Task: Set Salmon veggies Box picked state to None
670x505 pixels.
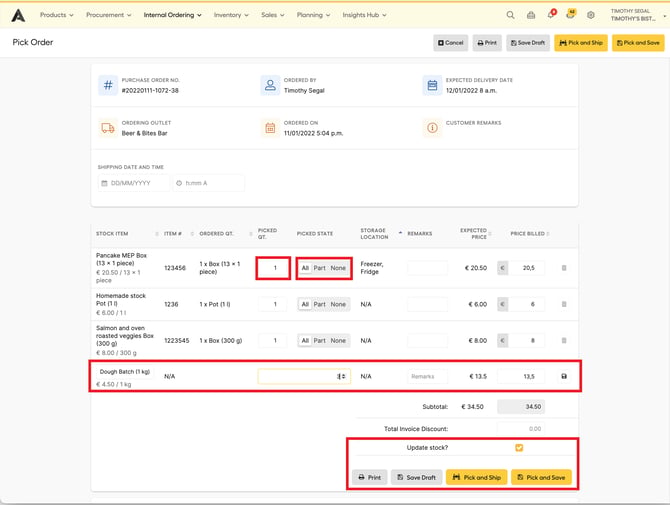Action: pos(338,341)
